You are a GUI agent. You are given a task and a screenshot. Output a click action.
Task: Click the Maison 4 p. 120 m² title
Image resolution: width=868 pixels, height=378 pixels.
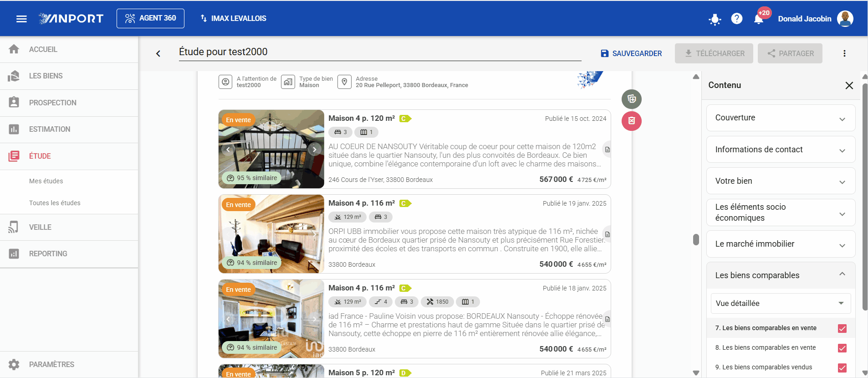click(x=362, y=119)
